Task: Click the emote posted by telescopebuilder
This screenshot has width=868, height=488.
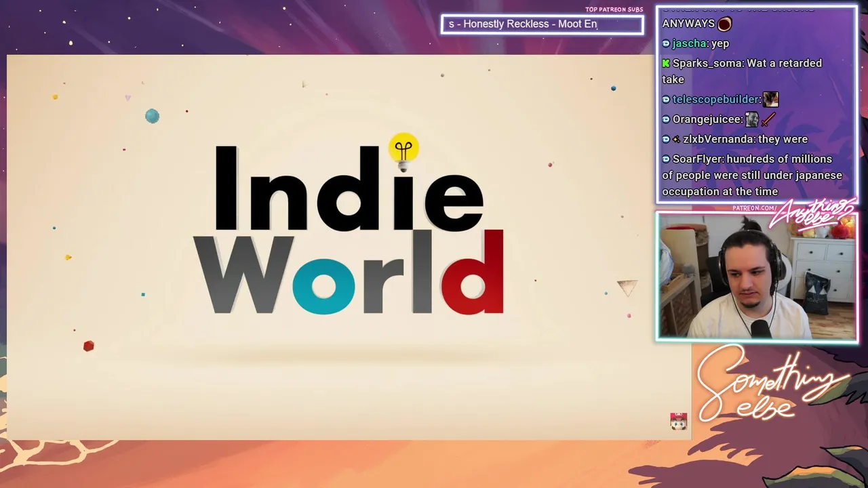Action: tap(770, 100)
